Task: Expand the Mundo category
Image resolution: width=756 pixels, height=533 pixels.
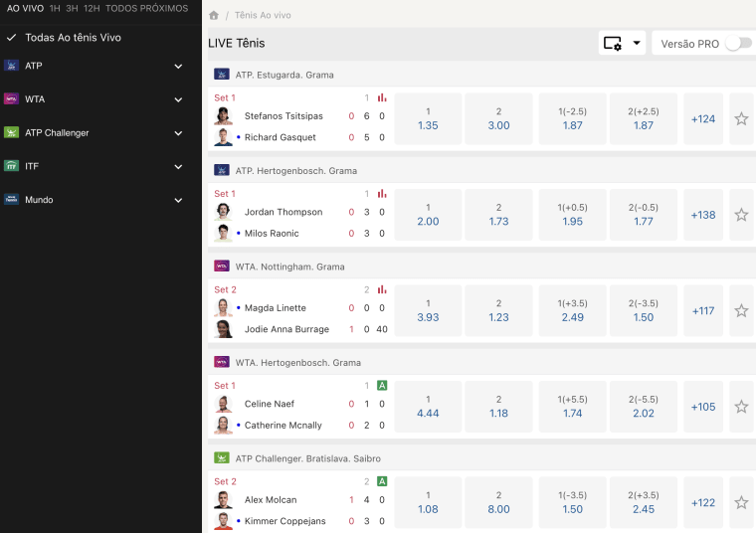Action: click(x=178, y=200)
